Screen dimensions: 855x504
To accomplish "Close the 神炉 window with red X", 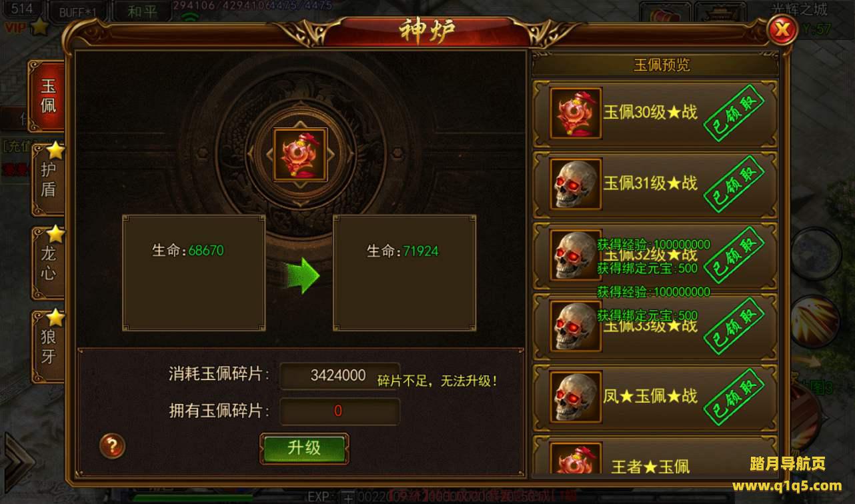I will (782, 29).
